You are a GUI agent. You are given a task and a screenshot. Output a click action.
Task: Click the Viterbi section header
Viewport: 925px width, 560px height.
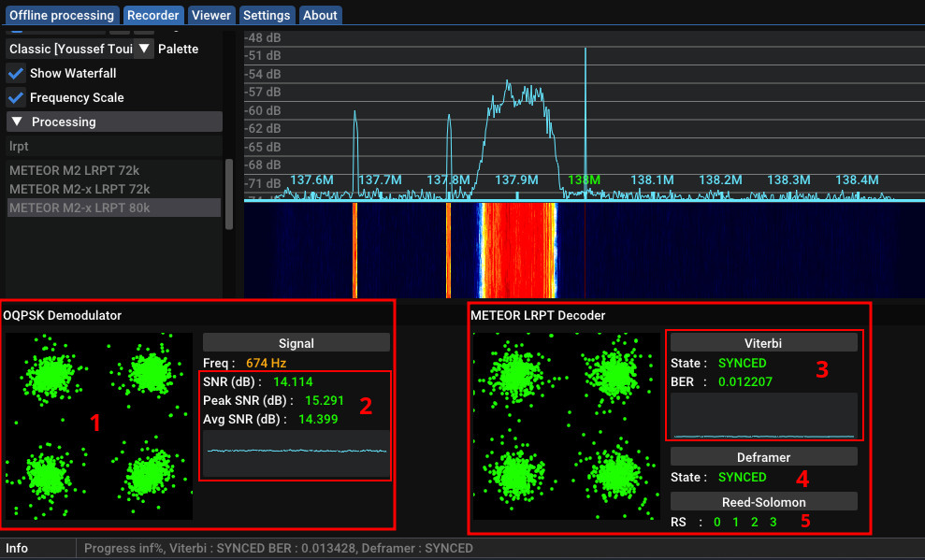click(x=763, y=342)
